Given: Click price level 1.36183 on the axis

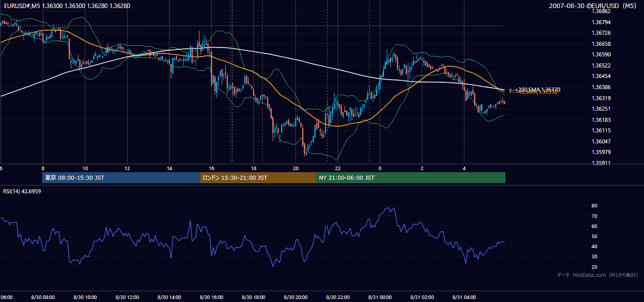Looking at the screenshot, I should pos(601,120).
